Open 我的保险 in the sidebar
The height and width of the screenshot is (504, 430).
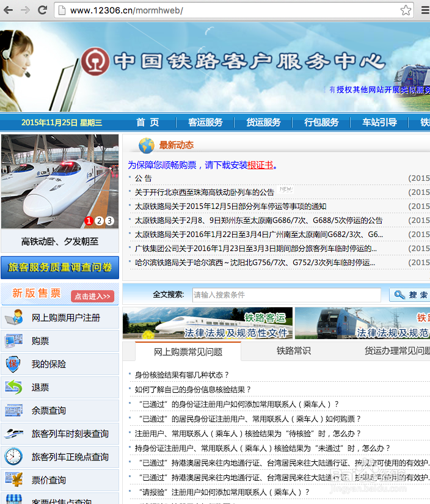click(60, 364)
